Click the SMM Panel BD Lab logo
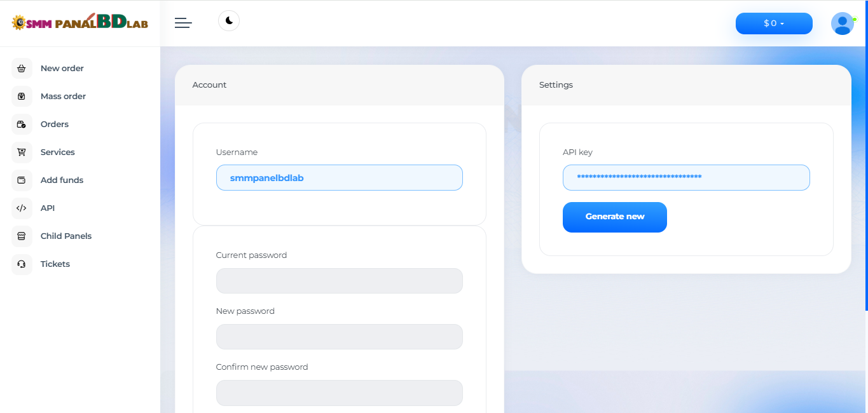 [x=79, y=23]
